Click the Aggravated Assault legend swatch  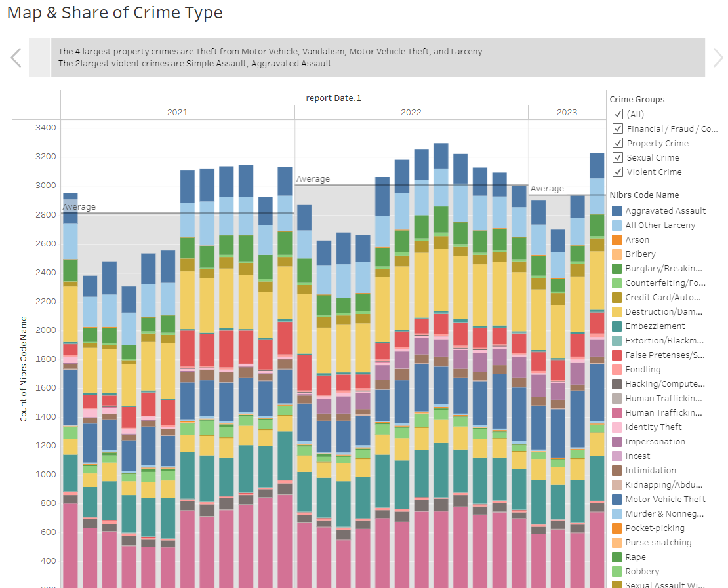coord(617,210)
